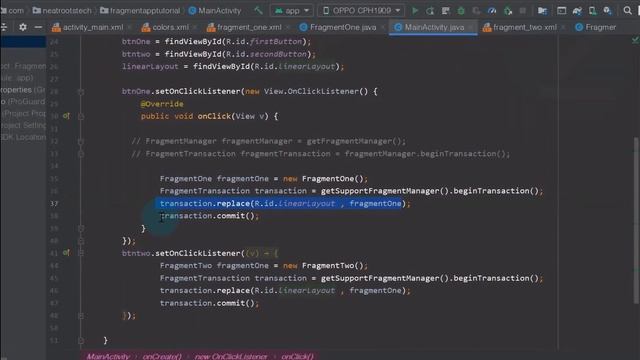Close the colors.xml tab
Image resolution: width=640 pixels, height=360 pixels.
(195, 27)
